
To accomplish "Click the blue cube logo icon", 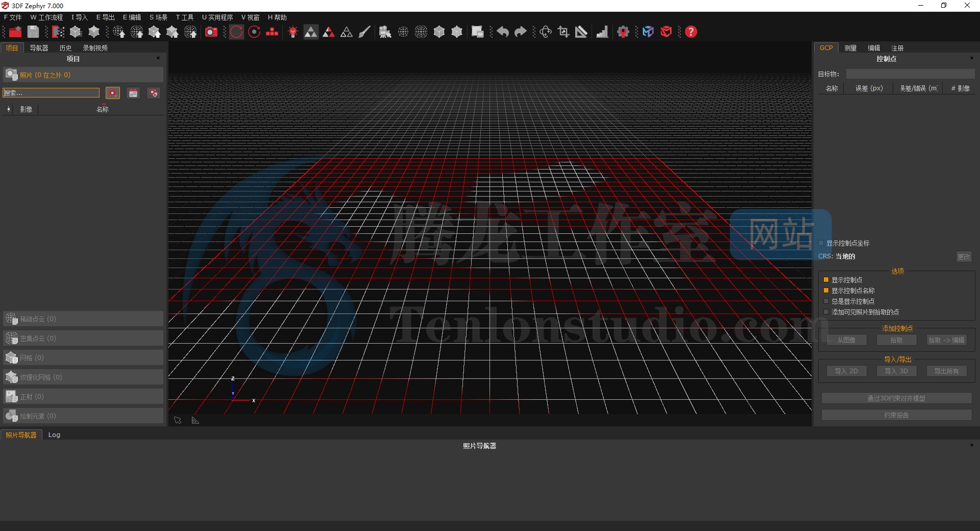I will [648, 32].
